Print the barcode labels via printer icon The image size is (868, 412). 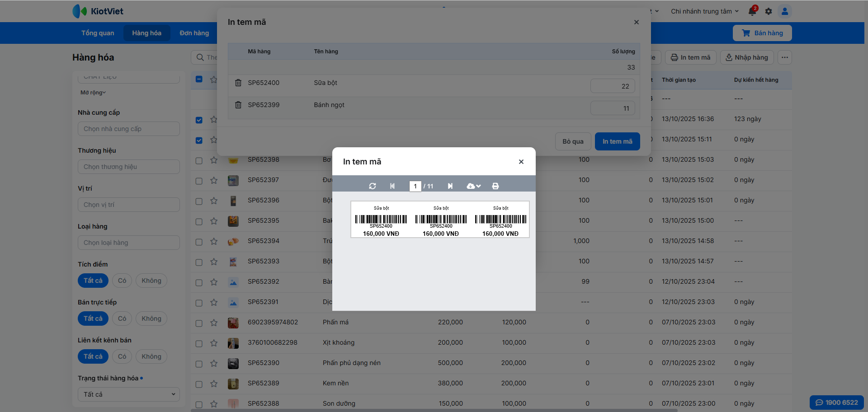click(x=495, y=186)
